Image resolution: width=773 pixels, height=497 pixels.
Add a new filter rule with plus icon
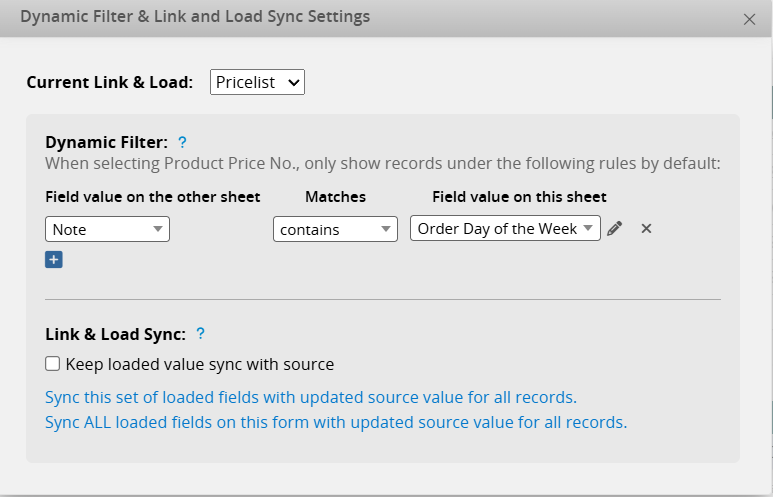click(54, 260)
